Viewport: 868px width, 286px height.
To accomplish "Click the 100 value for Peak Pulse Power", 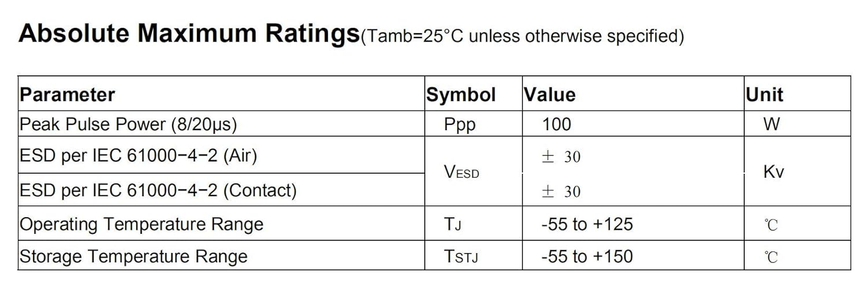I will point(557,124).
